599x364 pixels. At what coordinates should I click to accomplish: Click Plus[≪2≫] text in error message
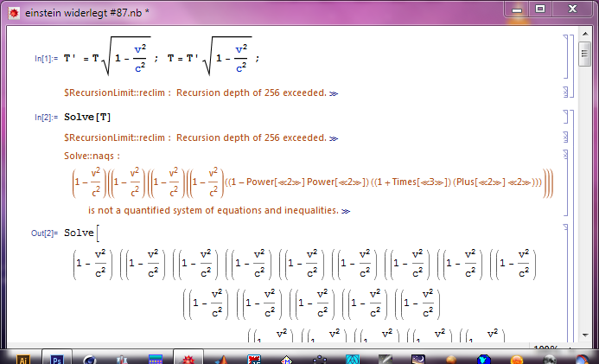481,182
